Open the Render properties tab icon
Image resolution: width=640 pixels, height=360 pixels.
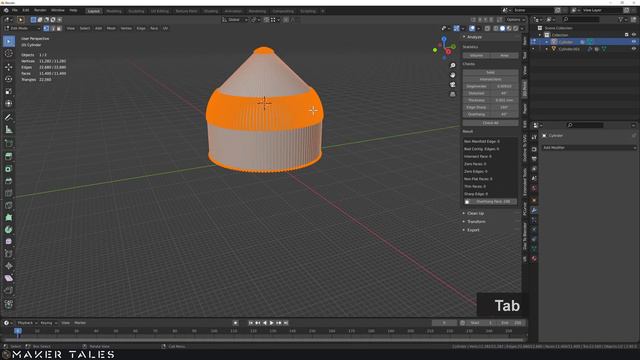[534, 149]
